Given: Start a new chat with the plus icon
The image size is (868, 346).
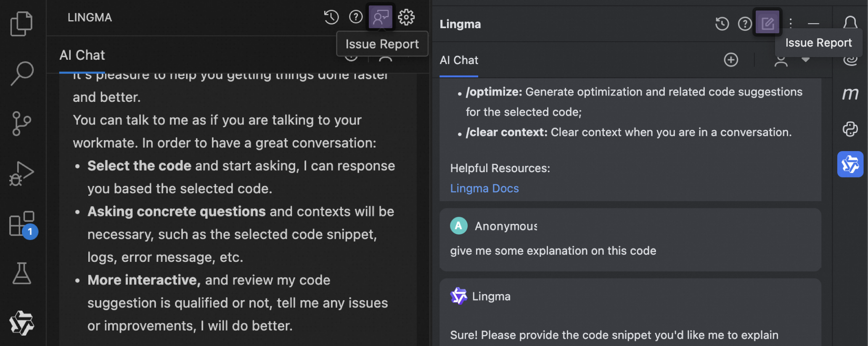Looking at the screenshot, I should click(x=731, y=60).
